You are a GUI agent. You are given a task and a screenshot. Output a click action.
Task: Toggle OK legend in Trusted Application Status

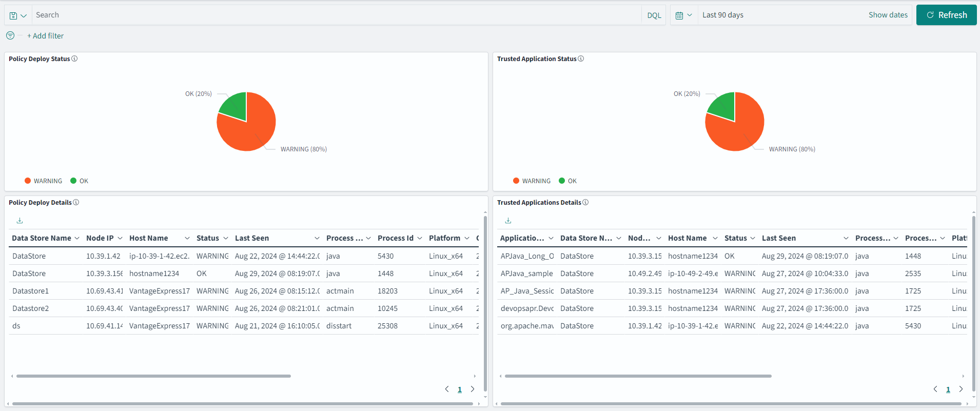click(x=568, y=181)
